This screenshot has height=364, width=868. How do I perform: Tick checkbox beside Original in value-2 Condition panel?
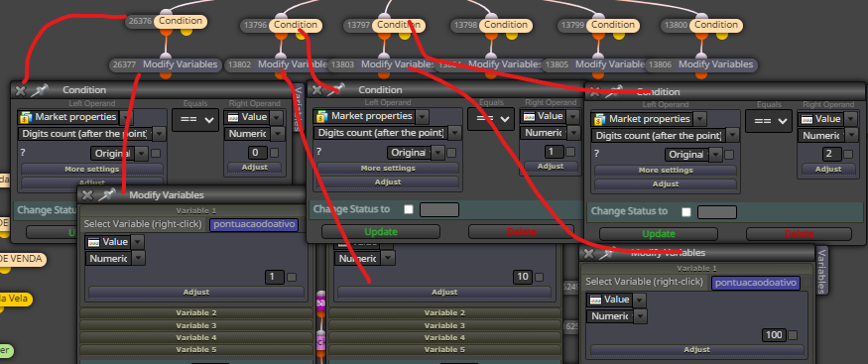click(x=729, y=156)
